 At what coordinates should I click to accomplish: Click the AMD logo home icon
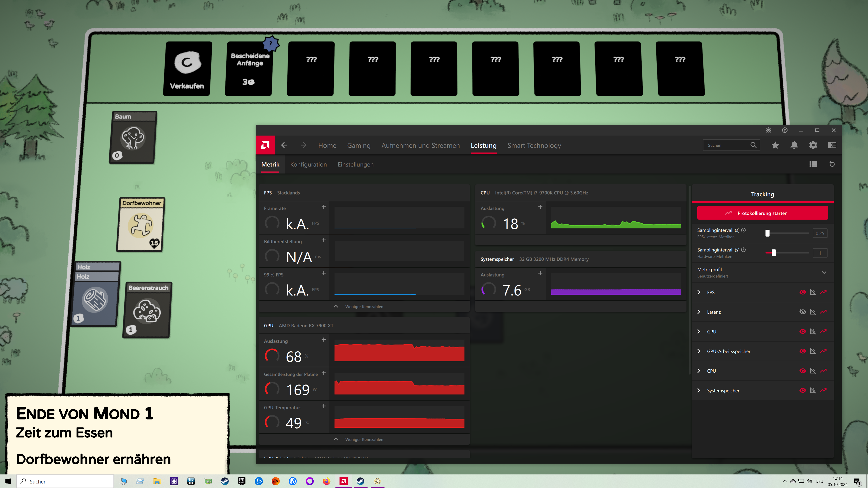tap(265, 145)
